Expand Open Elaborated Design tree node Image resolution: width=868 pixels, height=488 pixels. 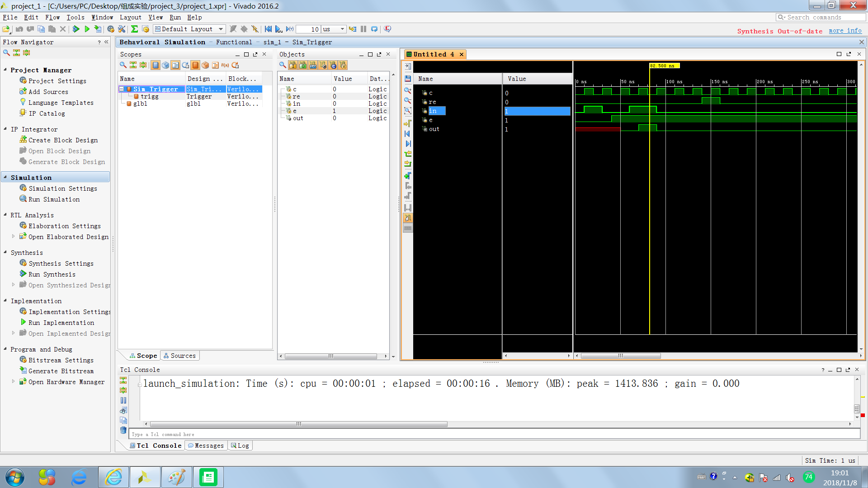click(13, 236)
